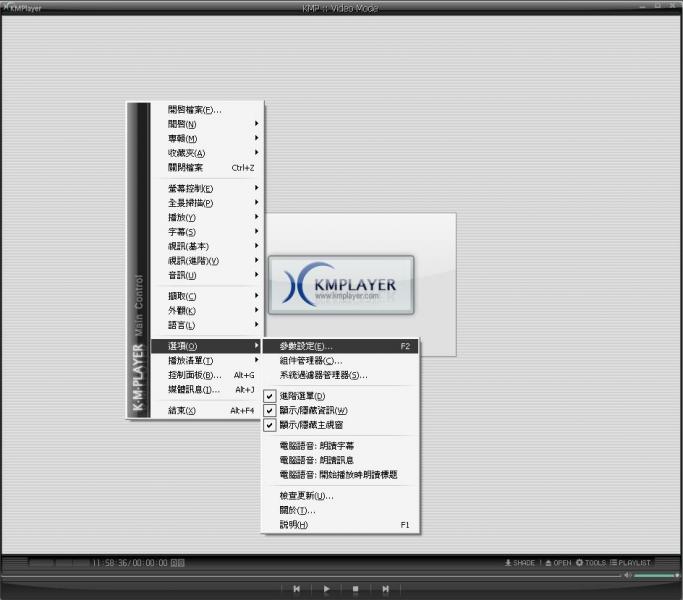The image size is (683, 600).
Task: Toggle the 顯示/隱藏資訊(W) checkbox
Action: click(x=270, y=410)
